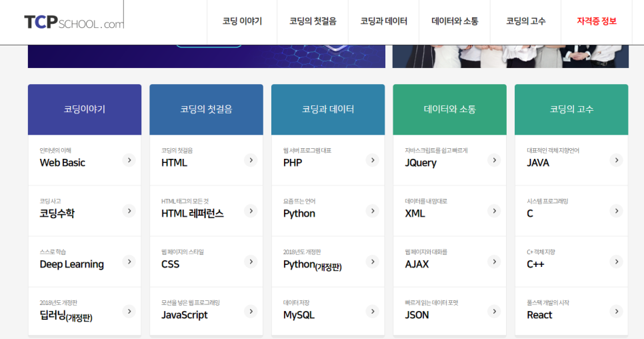Click the arrow icon beside AJAX

tap(494, 262)
